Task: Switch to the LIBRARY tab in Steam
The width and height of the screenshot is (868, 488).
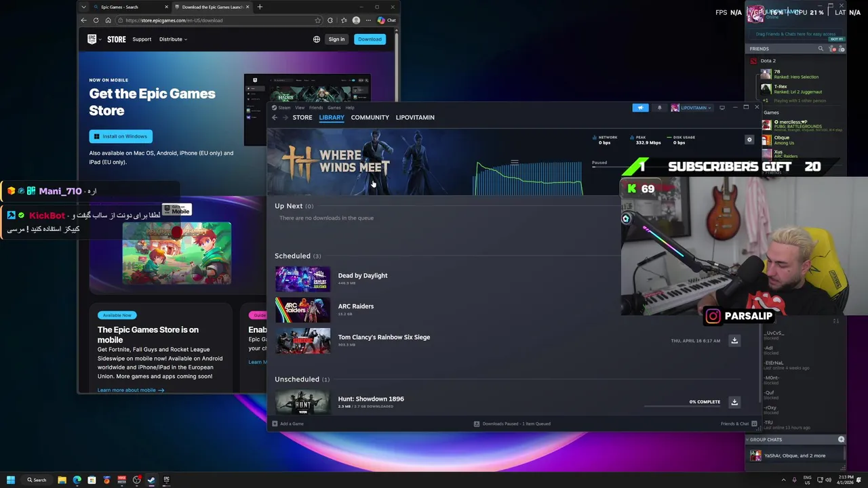Action: [332, 117]
